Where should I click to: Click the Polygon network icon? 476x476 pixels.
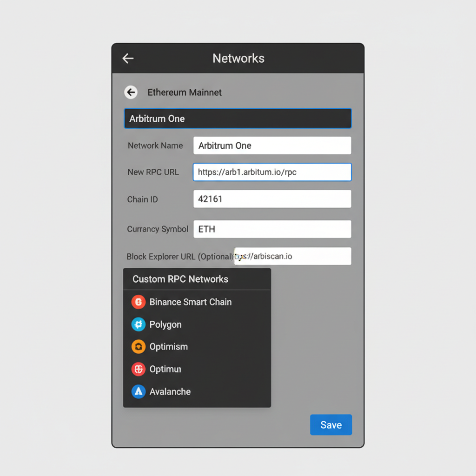pos(138,324)
